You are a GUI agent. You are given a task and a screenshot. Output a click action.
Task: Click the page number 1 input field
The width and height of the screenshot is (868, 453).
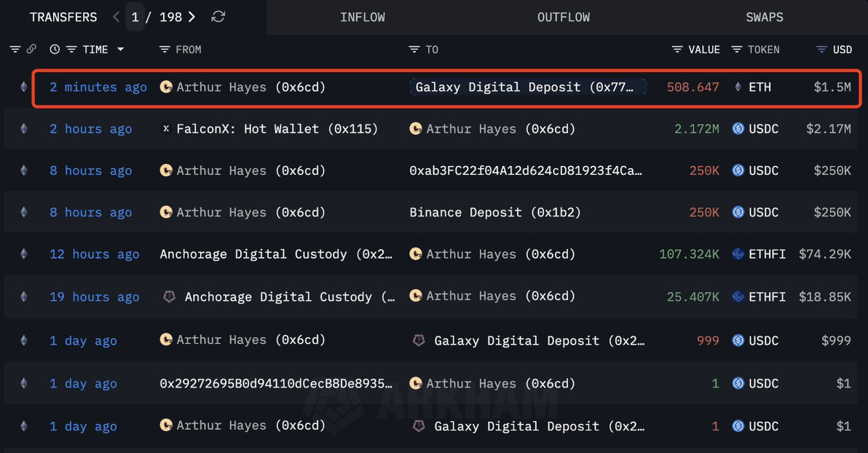pyautogui.click(x=135, y=17)
